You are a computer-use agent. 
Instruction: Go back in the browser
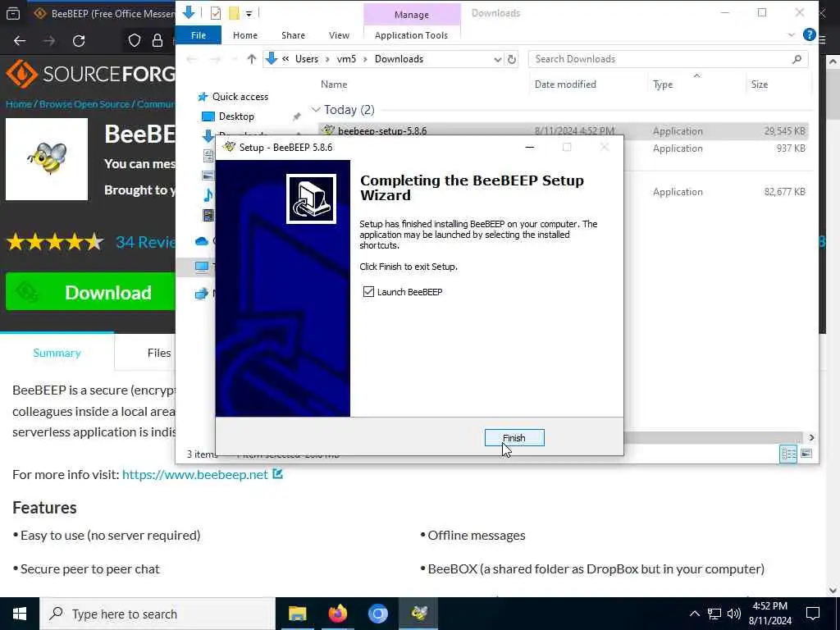tap(20, 41)
